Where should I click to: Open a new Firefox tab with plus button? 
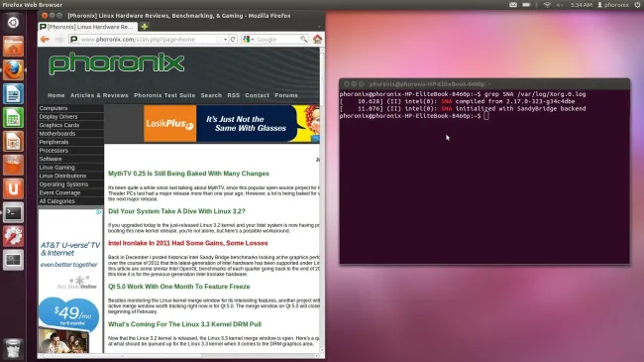point(145,27)
